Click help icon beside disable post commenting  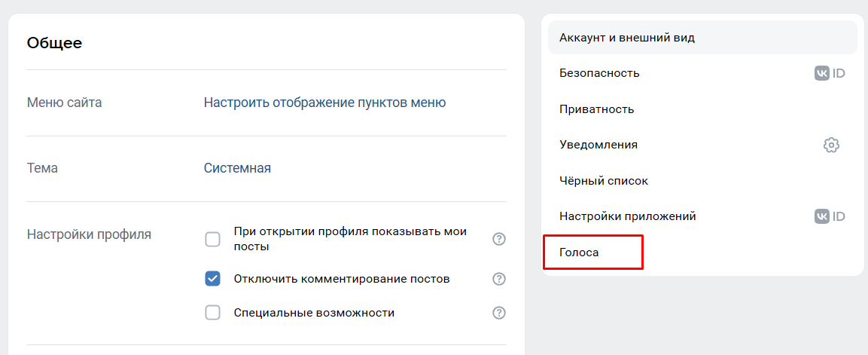tap(498, 279)
